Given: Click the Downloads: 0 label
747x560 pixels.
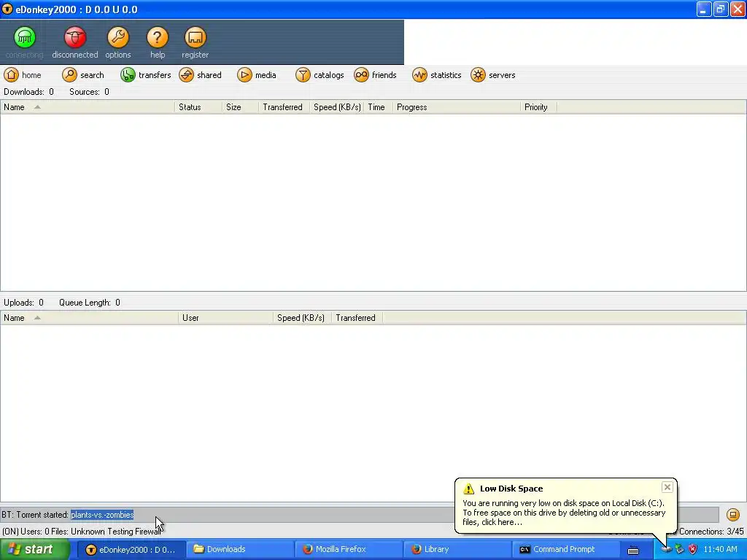Looking at the screenshot, I should [28, 92].
